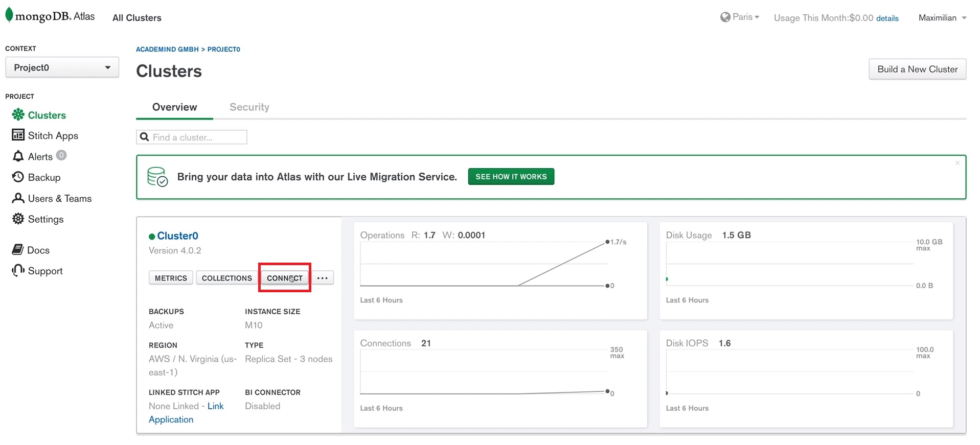This screenshot has height=445, width=980.
Task: Click the usage details link
Action: [x=887, y=18]
